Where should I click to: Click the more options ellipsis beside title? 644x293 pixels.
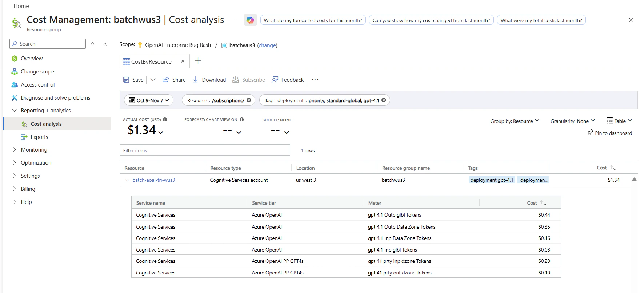(x=237, y=20)
